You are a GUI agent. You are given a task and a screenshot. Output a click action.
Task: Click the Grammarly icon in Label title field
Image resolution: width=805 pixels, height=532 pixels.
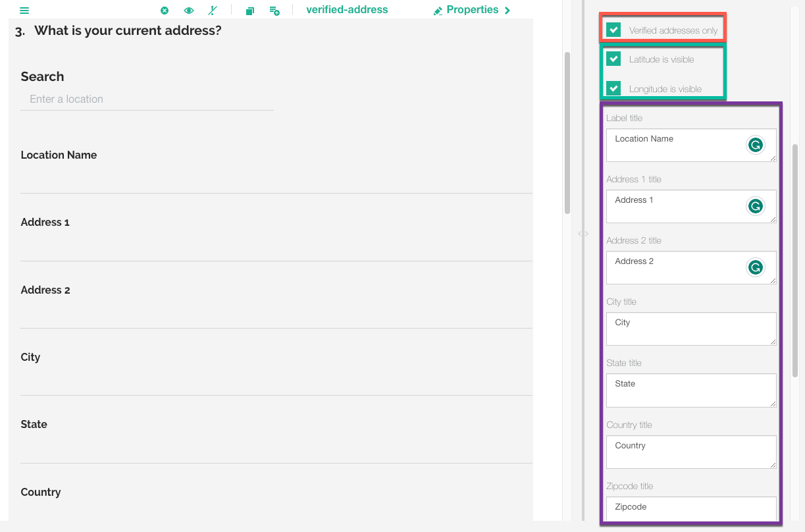755,146
